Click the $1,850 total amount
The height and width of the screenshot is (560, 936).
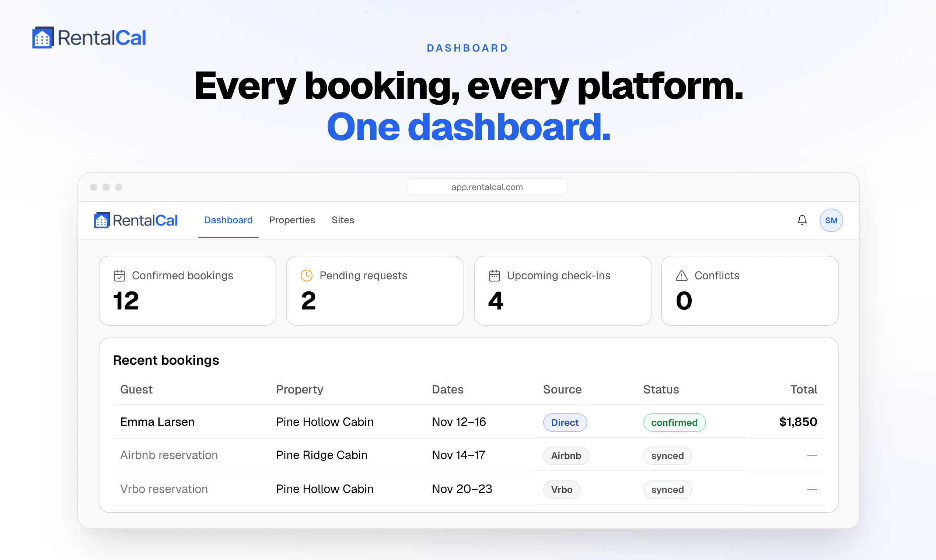(798, 422)
